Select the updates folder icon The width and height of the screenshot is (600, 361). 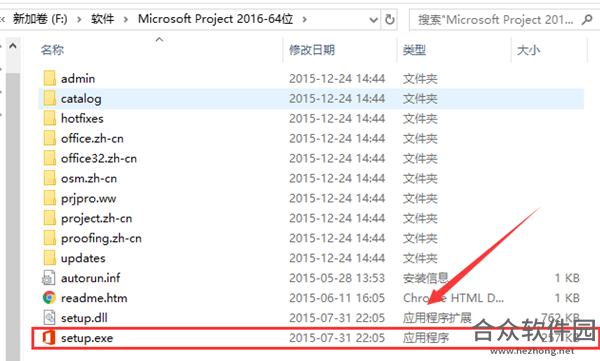49,258
